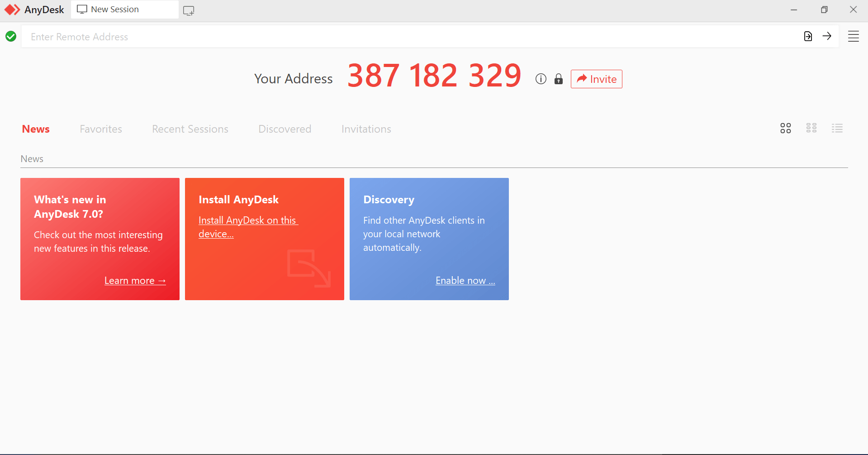Open the Favorites tab
Image resolution: width=868 pixels, height=455 pixels.
[x=101, y=129]
